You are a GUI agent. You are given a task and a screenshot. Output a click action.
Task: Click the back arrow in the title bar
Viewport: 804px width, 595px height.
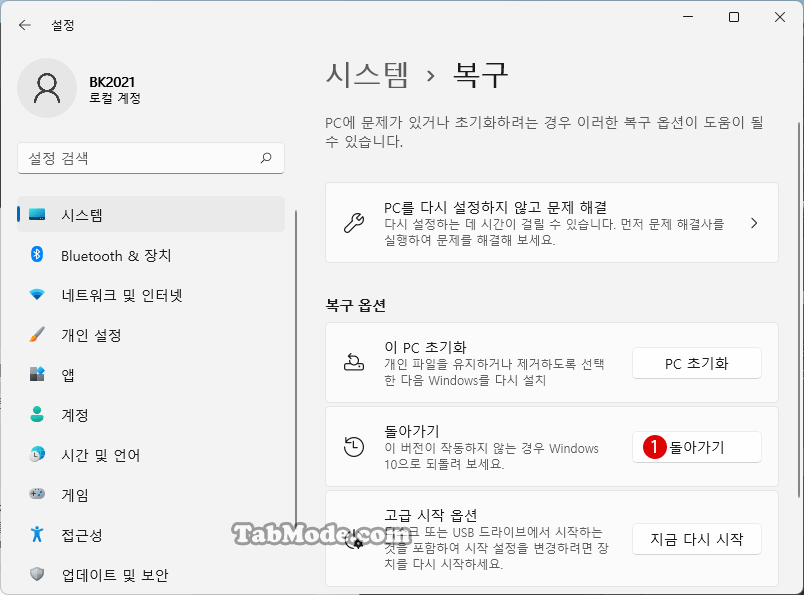click(25, 25)
